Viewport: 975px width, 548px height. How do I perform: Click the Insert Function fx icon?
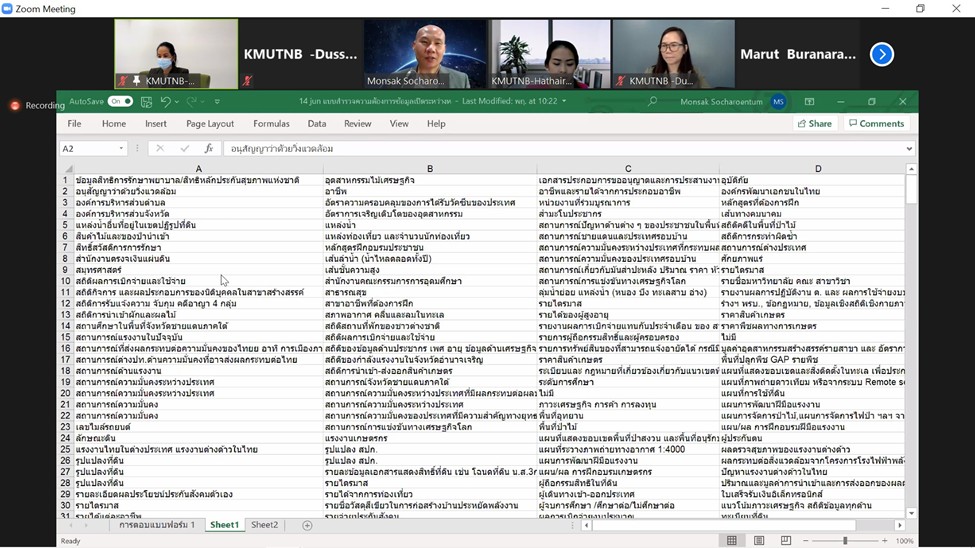[209, 149]
